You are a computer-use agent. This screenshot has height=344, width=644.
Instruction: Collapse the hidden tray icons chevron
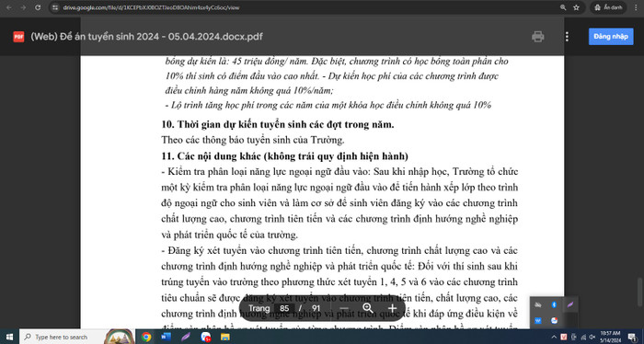(x=554, y=337)
